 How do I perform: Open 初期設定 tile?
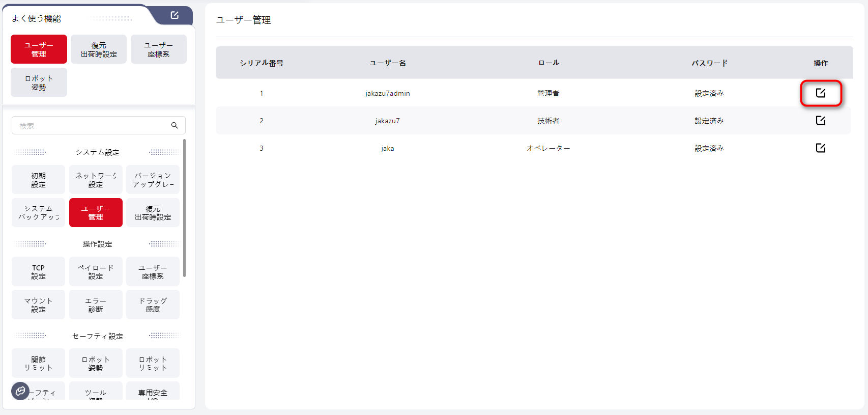pos(38,180)
